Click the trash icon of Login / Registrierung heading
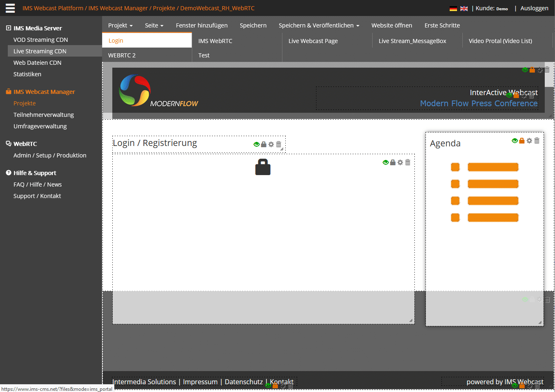555x392 pixels. [x=278, y=144]
